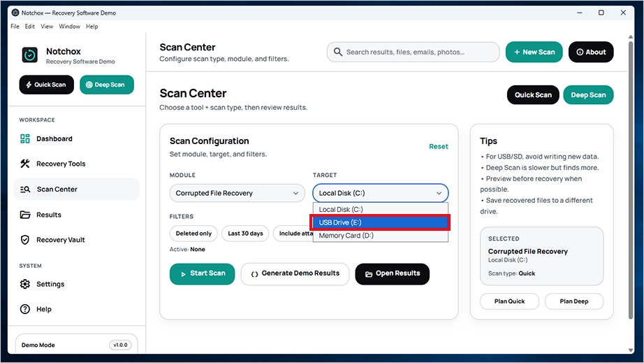
Task: Click the search results input field
Action: pyautogui.click(x=414, y=52)
